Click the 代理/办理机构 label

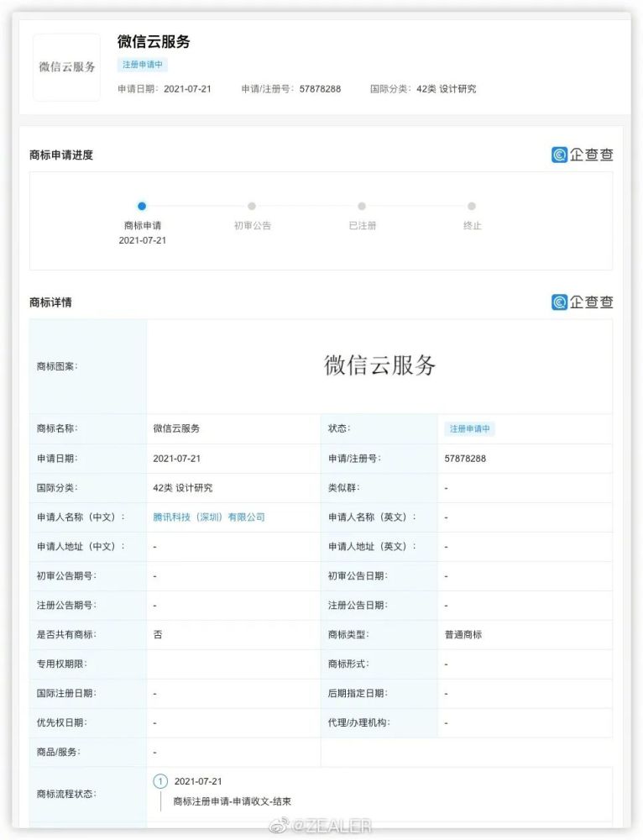(x=359, y=722)
